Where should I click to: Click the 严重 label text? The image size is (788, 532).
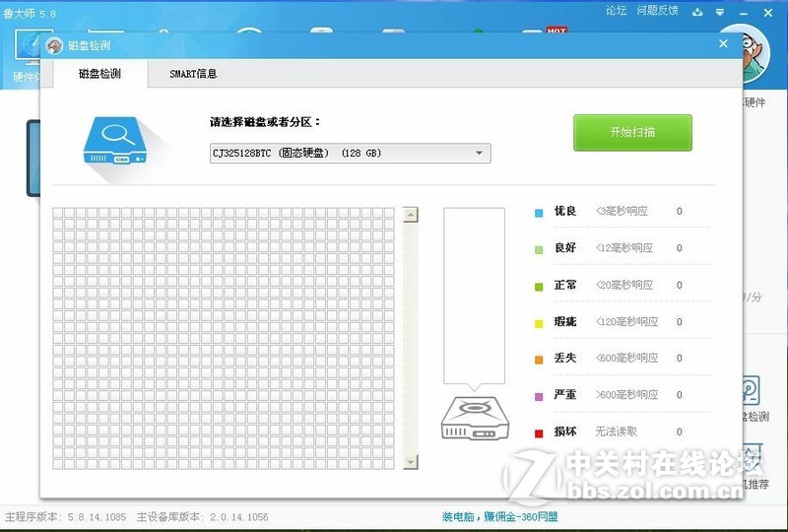click(564, 395)
